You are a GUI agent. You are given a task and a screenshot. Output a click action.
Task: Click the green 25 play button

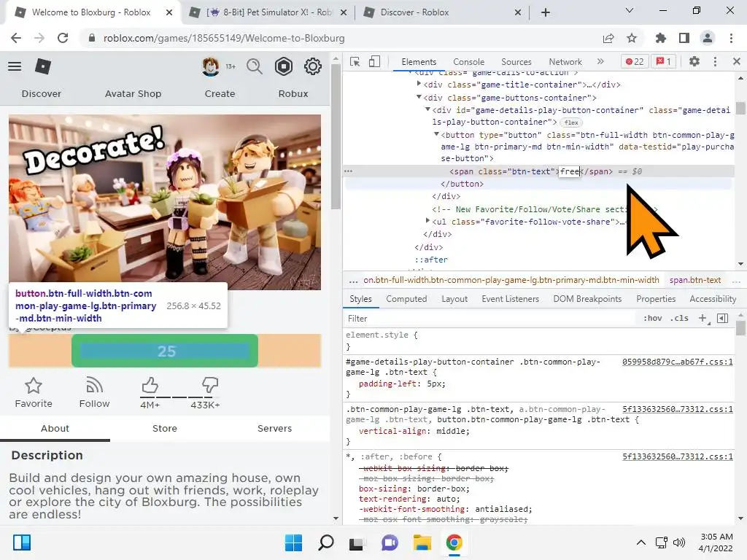[165, 351]
